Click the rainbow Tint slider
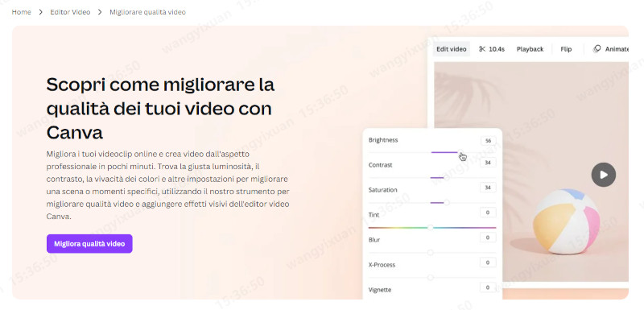 pyautogui.click(x=432, y=228)
